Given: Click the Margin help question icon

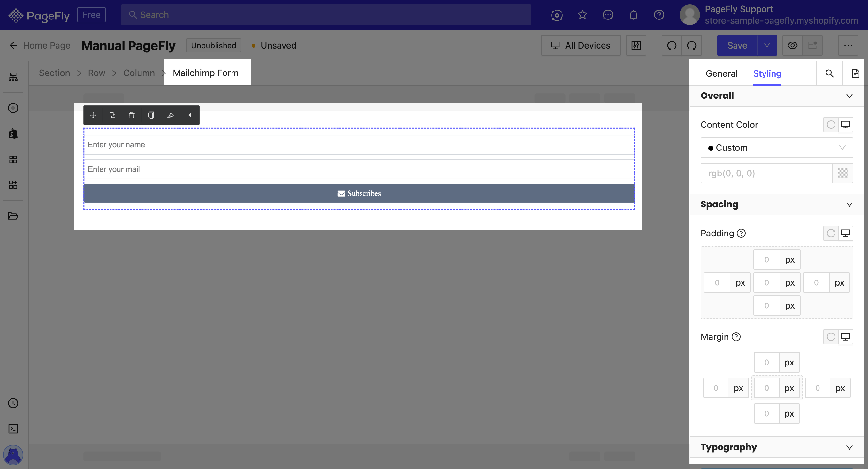Looking at the screenshot, I should (x=736, y=337).
